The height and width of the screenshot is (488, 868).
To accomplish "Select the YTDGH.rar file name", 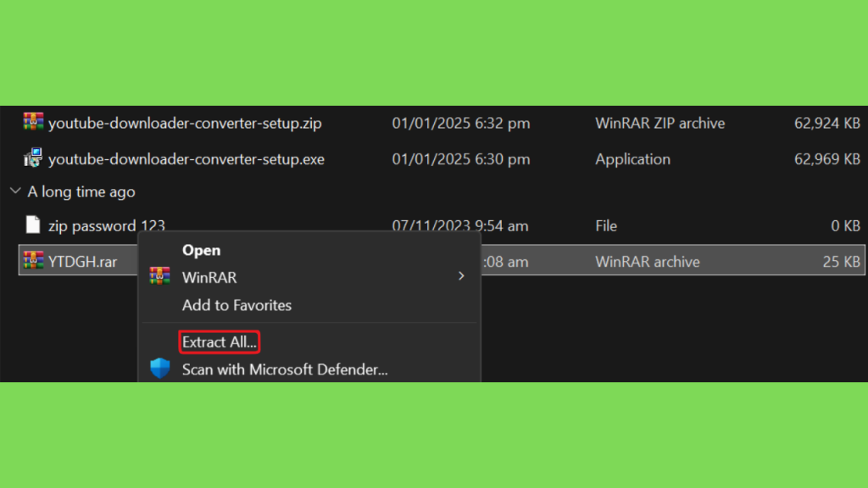I will (82, 261).
